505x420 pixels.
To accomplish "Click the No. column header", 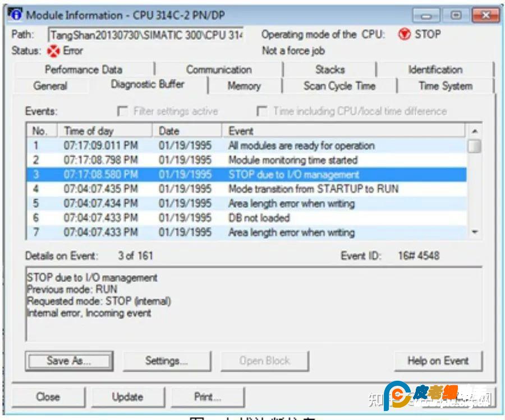I will pyautogui.click(x=42, y=131).
